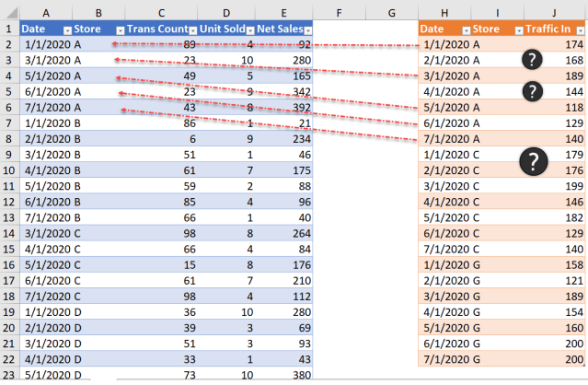Screen dimensions: 588x385
Task: Click date cell 7/1/2020 for store G
Action: [444, 359]
